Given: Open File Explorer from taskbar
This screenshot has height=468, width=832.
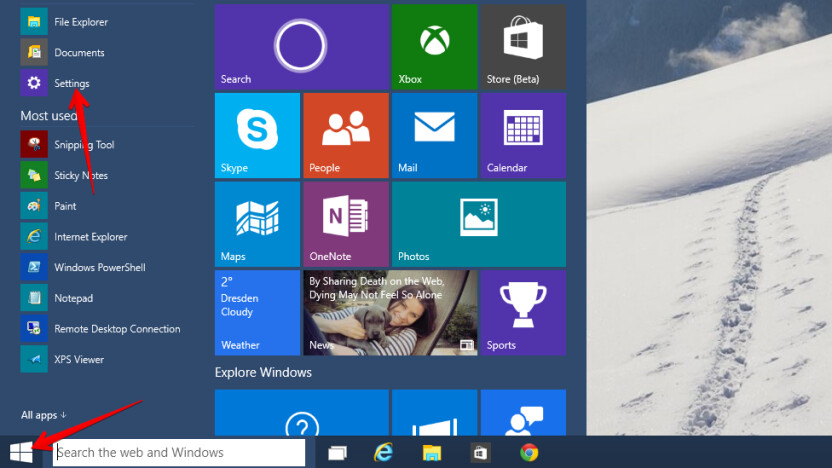Looking at the screenshot, I should pyautogui.click(x=431, y=453).
